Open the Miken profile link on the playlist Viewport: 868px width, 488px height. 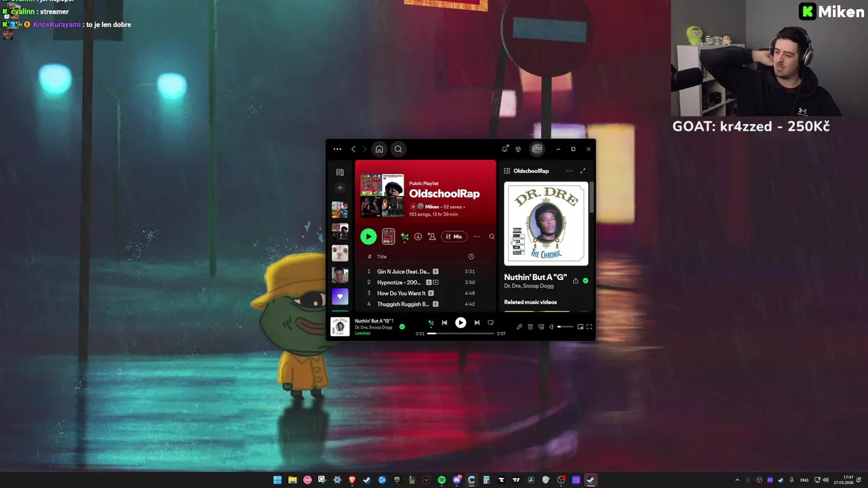point(432,207)
